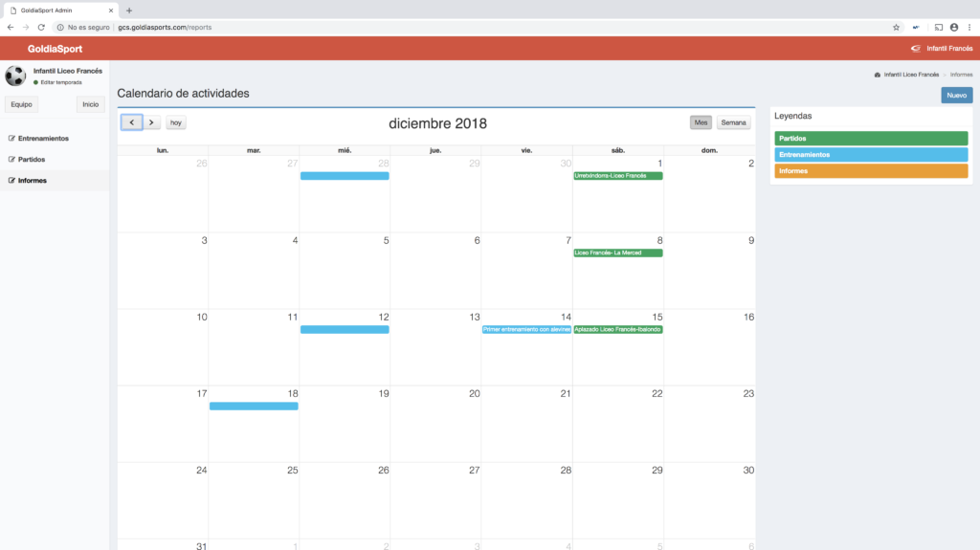This screenshot has height=550, width=980.
Task: Click the Infantil Liceo Francés breadcrumb link
Action: (911, 75)
